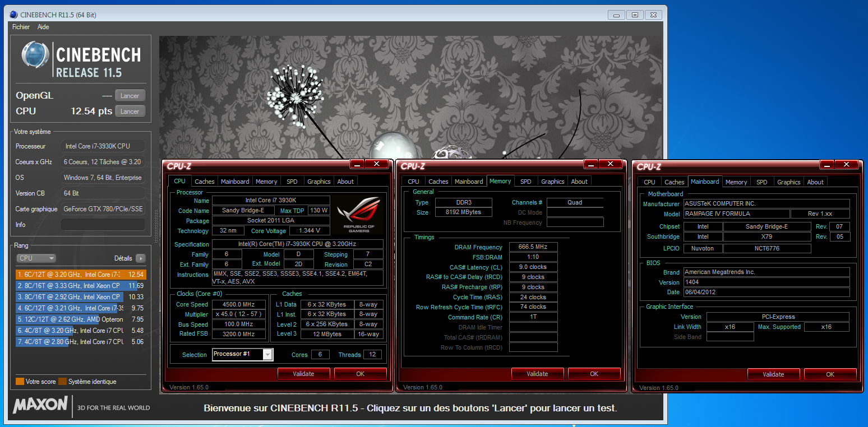Minimize the first CPU-Z window

pos(358,164)
